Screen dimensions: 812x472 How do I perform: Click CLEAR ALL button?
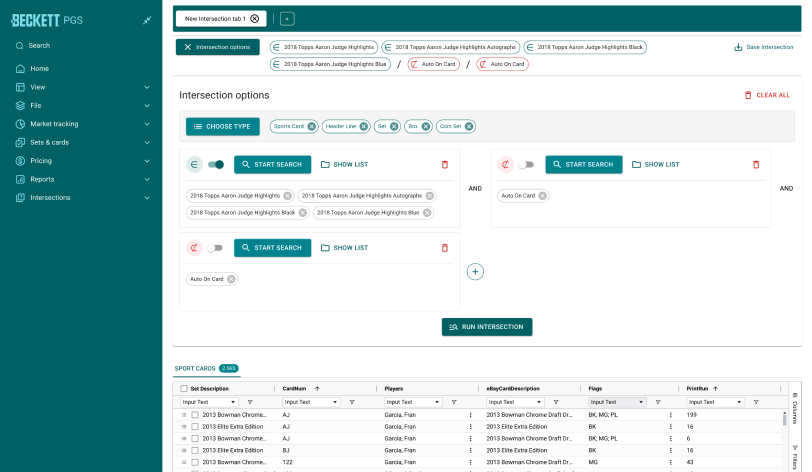click(767, 95)
